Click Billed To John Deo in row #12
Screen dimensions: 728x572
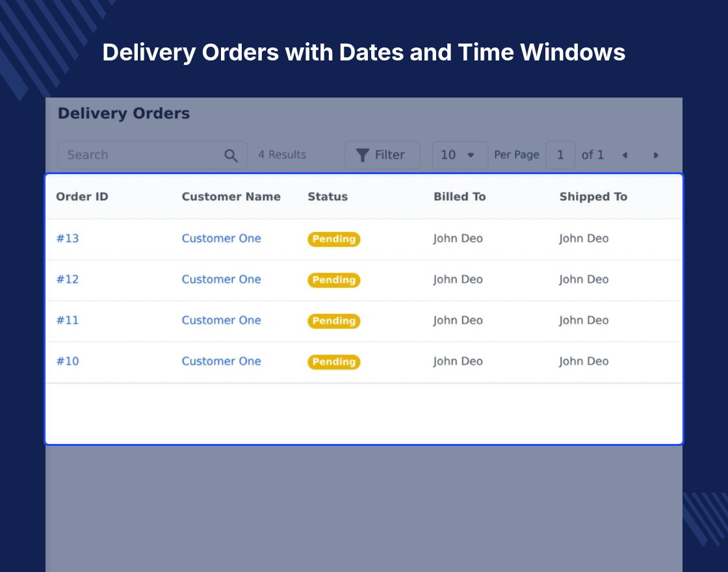coord(458,279)
